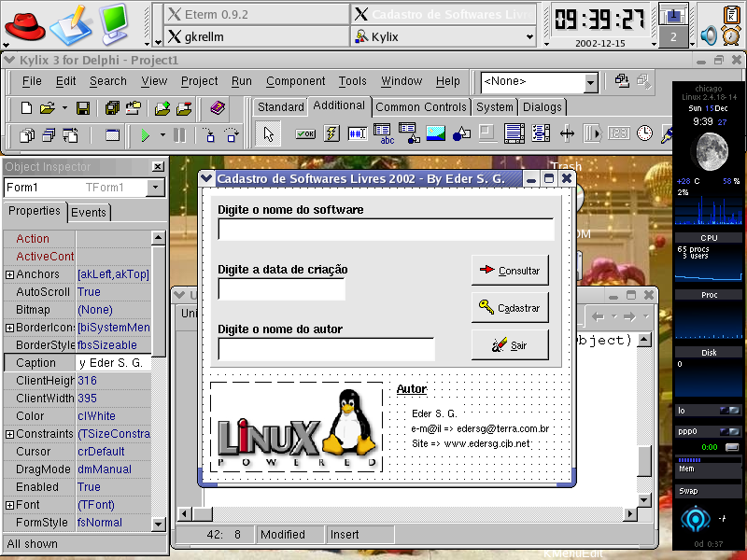Select the CheckListBox component icon
The height and width of the screenshot is (560, 747).
pyautogui.click(x=541, y=133)
